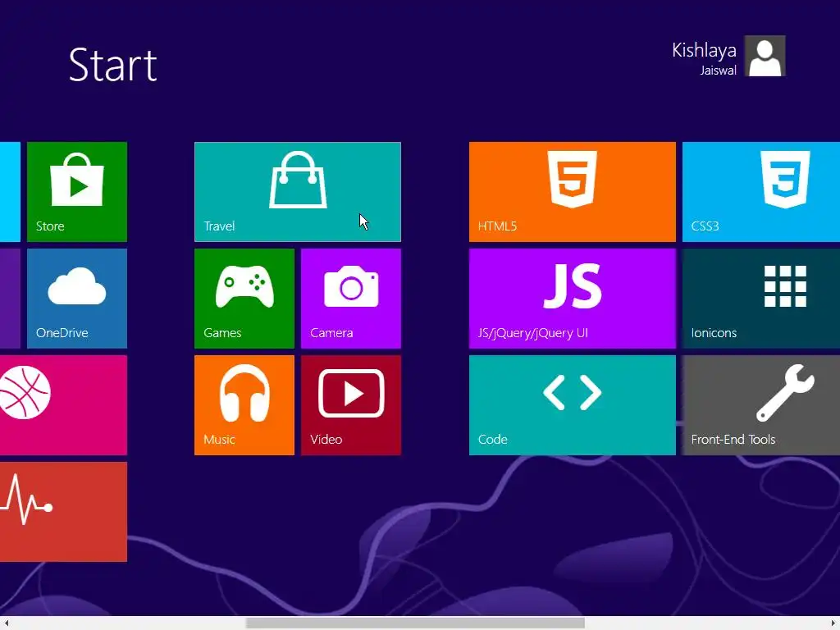Click the horizontal scrollbar thumb
Viewport: 840px width, 630px height.
click(415, 623)
